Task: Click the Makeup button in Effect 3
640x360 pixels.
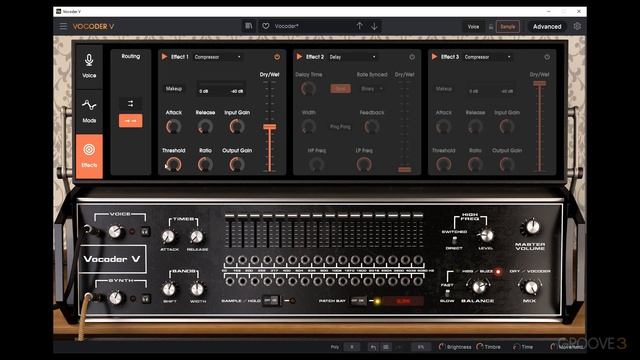Action: tap(443, 89)
